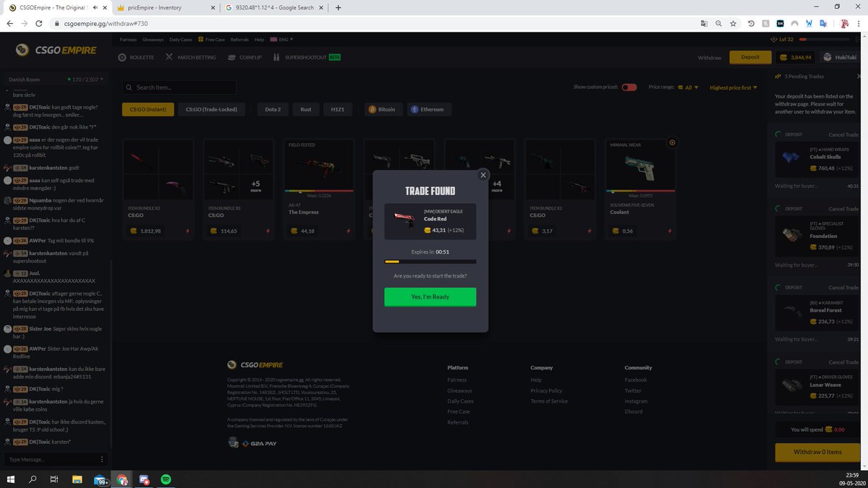868x488 pixels.
Task: Click the trade expiry progress bar
Action: [x=430, y=262]
